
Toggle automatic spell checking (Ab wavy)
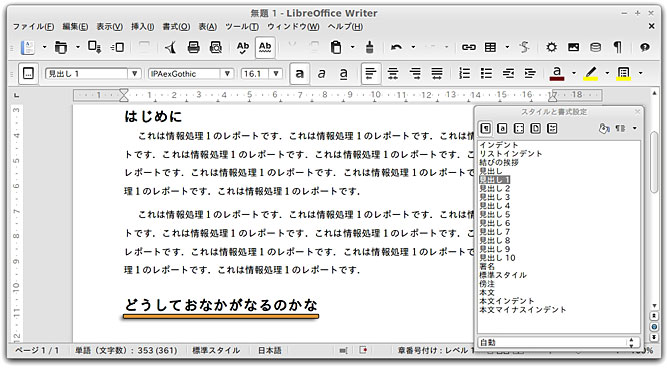click(265, 47)
